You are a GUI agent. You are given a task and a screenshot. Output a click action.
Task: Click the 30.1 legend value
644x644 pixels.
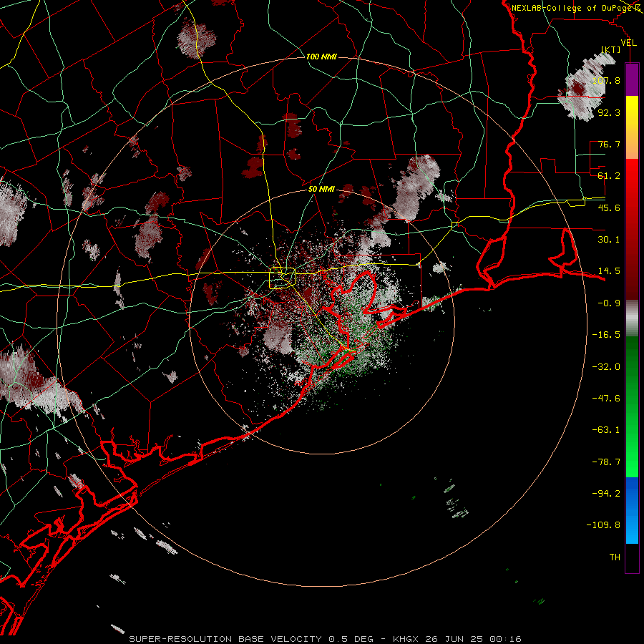click(609, 240)
